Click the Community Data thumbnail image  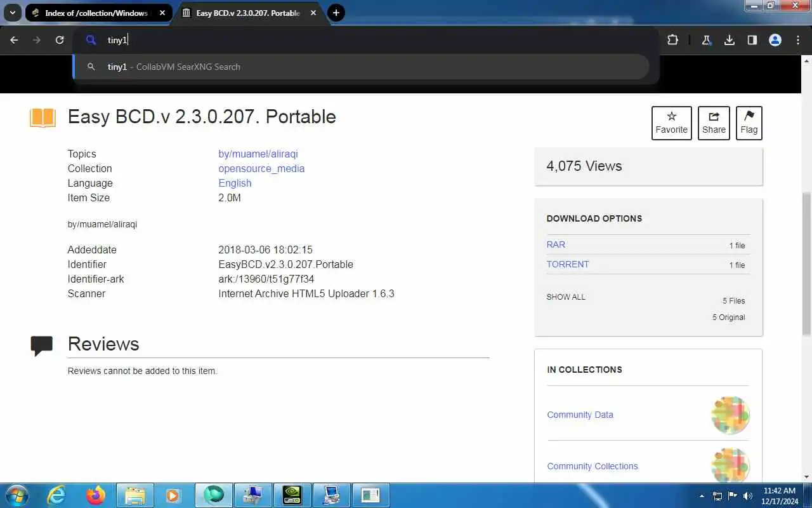click(730, 415)
